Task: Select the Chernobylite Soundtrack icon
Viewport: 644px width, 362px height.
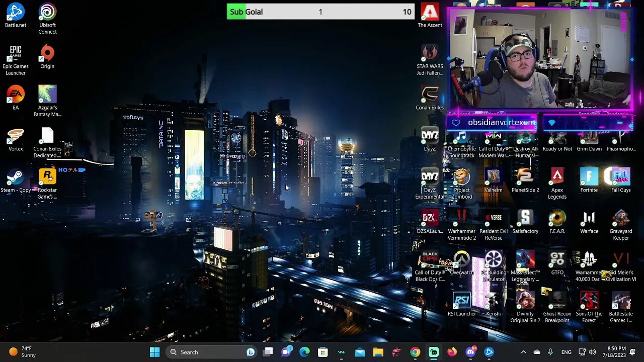Action: [461, 145]
